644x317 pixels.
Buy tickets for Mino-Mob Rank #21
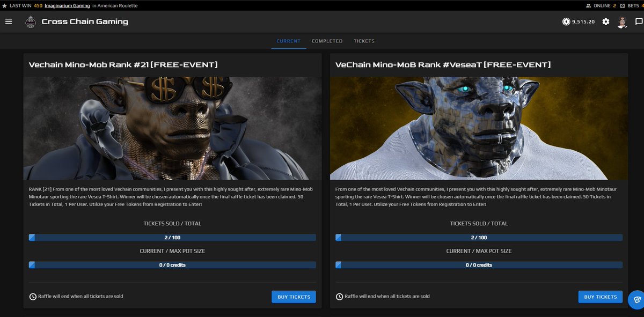pyautogui.click(x=294, y=297)
